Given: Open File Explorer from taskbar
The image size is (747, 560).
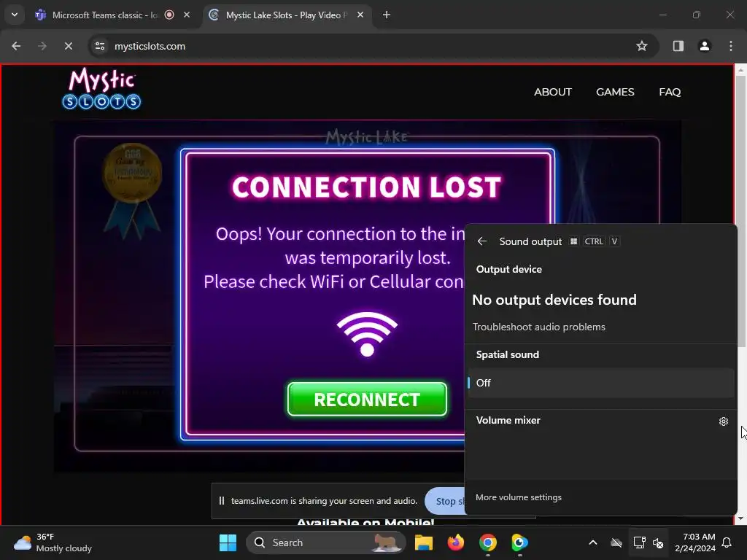Looking at the screenshot, I should coord(424,542).
